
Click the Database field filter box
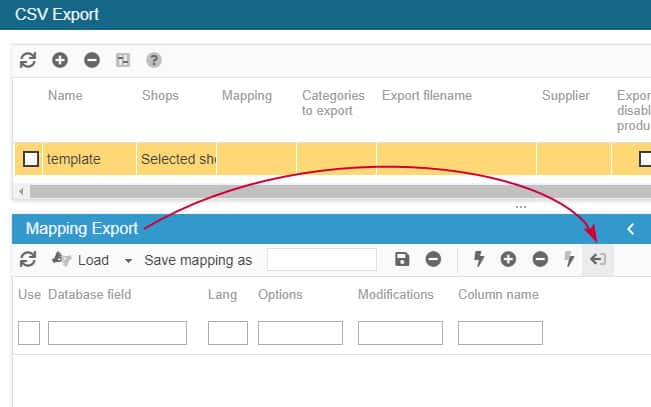pyautogui.click(x=117, y=333)
